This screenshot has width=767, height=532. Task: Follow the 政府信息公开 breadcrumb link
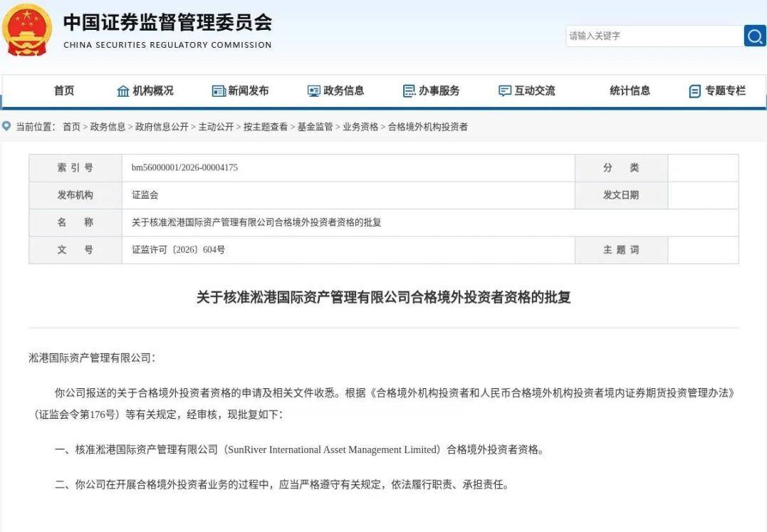[162, 127]
